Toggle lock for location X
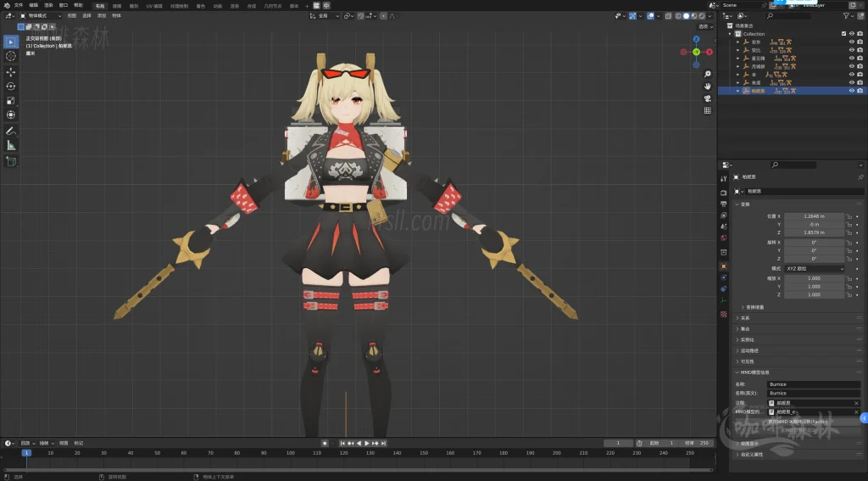The width and height of the screenshot is (868, 481). pyautogui.click(x=849, y=216)
